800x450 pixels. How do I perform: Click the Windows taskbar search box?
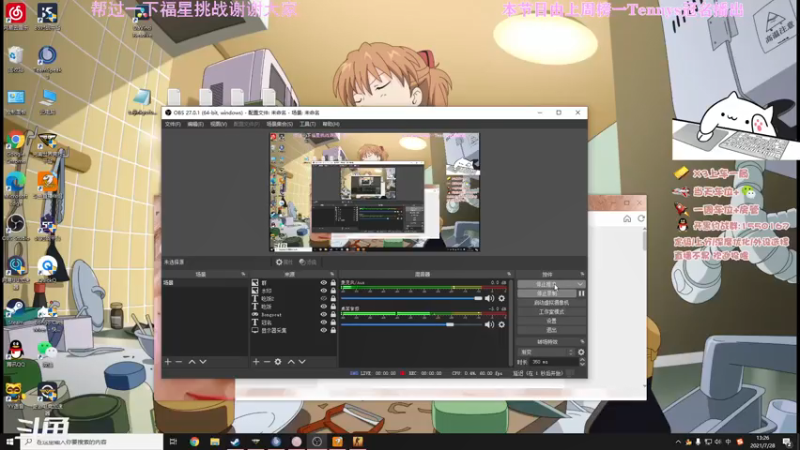(92, 442)
